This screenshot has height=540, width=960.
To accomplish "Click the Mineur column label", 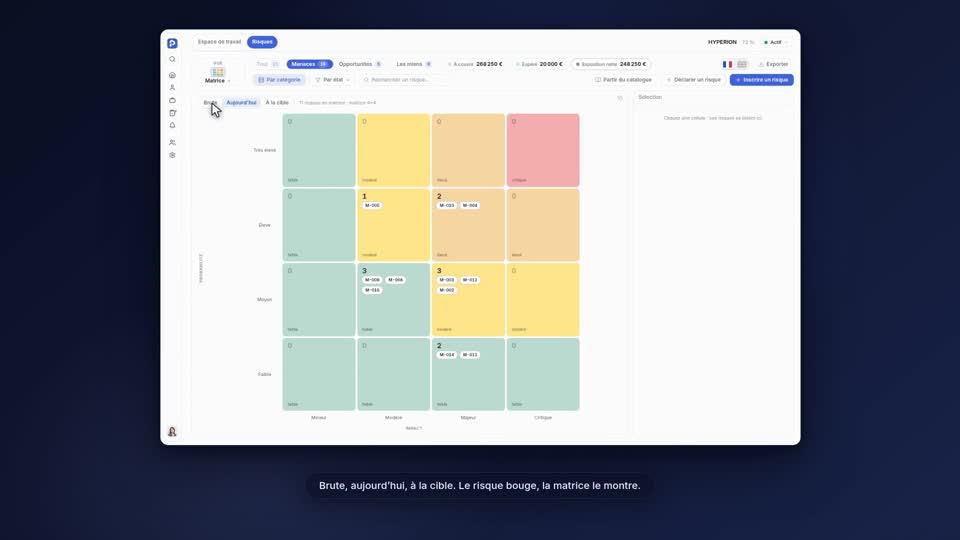I will tap(318, 418).
